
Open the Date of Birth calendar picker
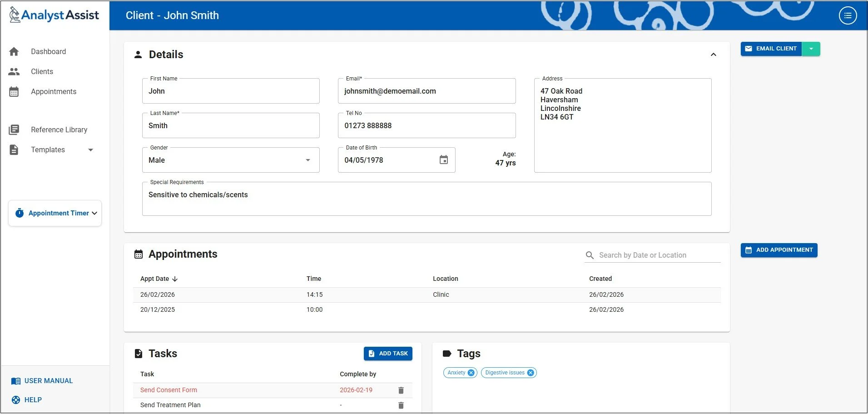[x=444, y=160]
